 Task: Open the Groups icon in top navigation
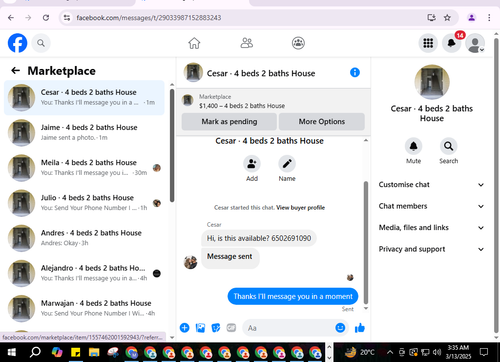298,43
